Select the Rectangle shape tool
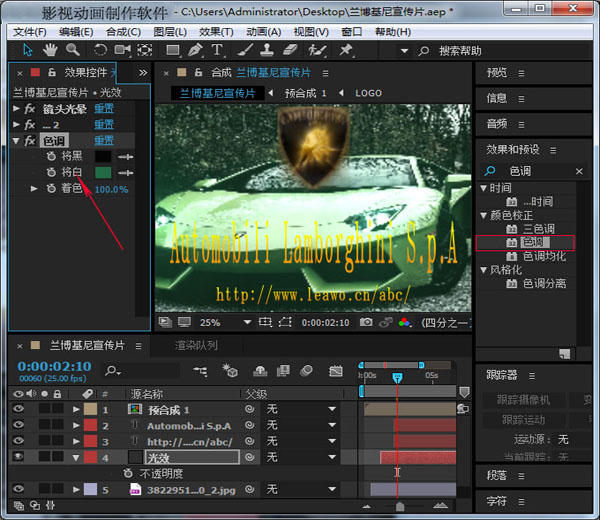This screenshot has height=520, width=600. pos(173,50)
